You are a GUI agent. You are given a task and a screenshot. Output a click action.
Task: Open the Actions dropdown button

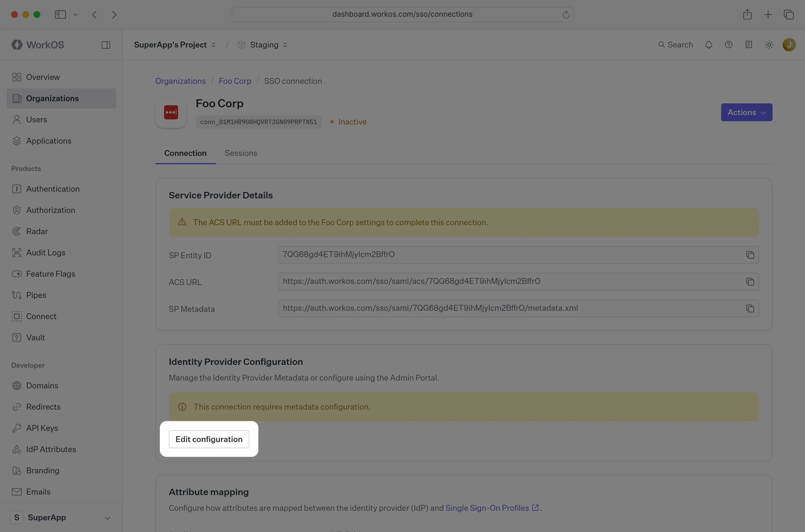tap(747, 112)
